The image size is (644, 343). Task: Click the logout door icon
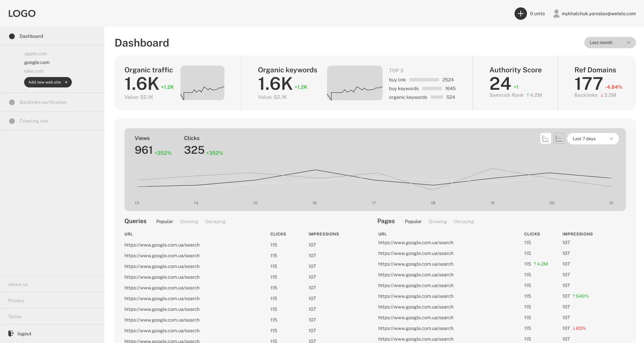click(11, 334)
